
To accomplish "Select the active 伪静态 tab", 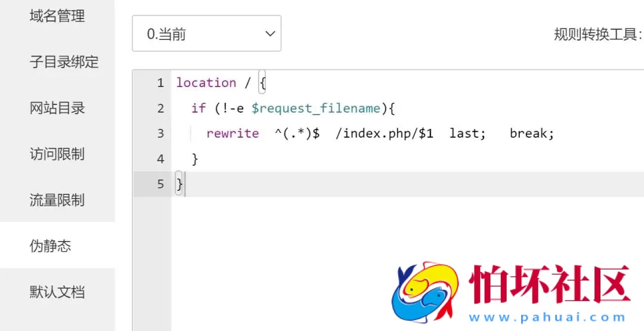I will click(51, 246).
